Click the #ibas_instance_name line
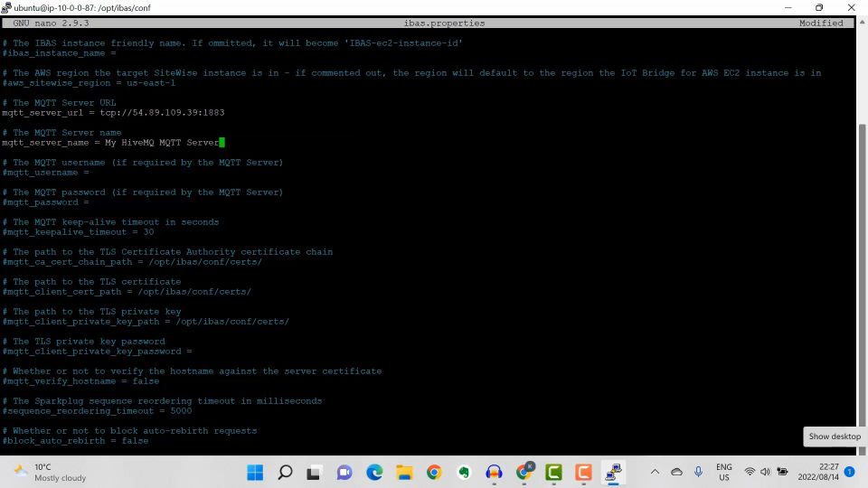This screenshot has width=868, height=488. [x=60, y=53]
